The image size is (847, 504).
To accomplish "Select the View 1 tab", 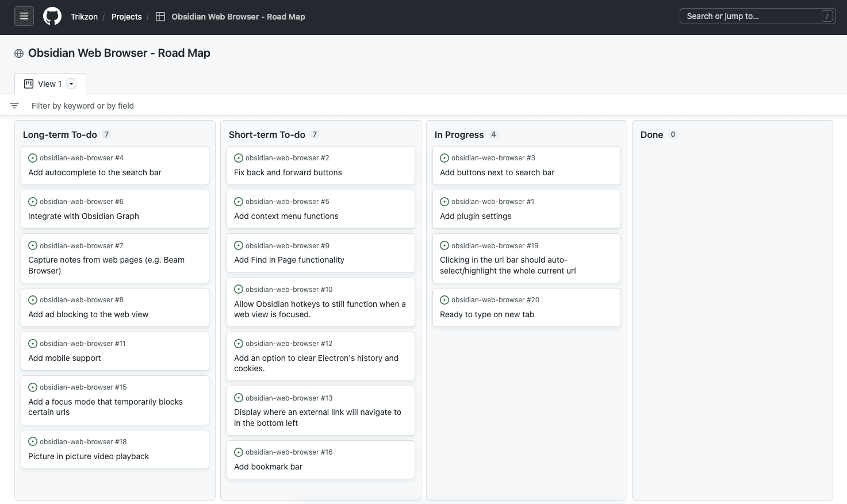I will pos(50,84).
